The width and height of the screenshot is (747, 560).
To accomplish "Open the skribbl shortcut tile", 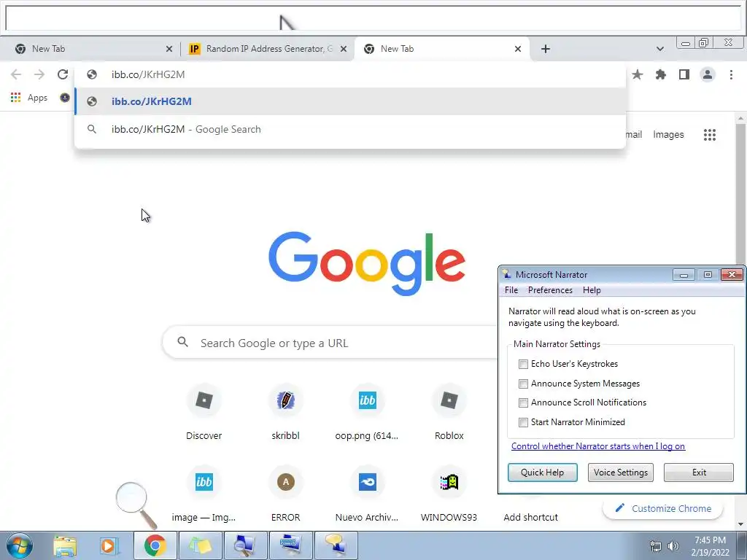I will (x=285, y=413).
